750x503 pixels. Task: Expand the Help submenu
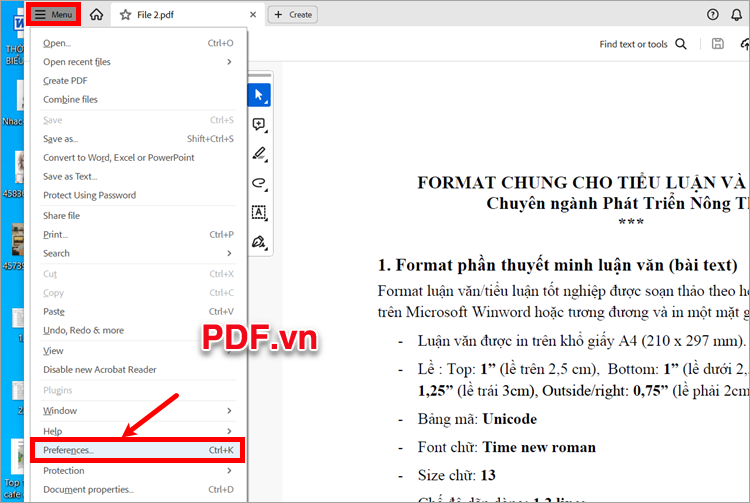[x=138, y=431]
